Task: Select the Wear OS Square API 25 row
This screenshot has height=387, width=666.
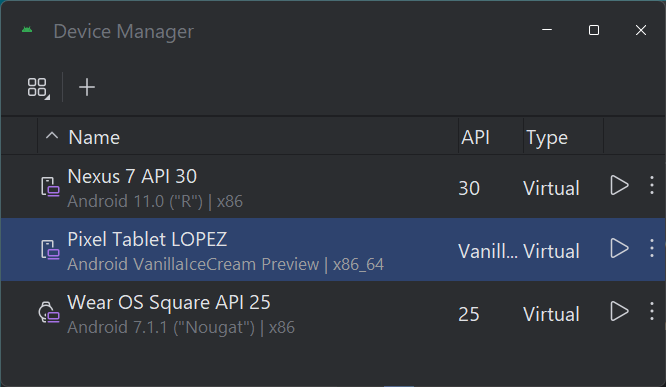Action: [x=333, y=313]
